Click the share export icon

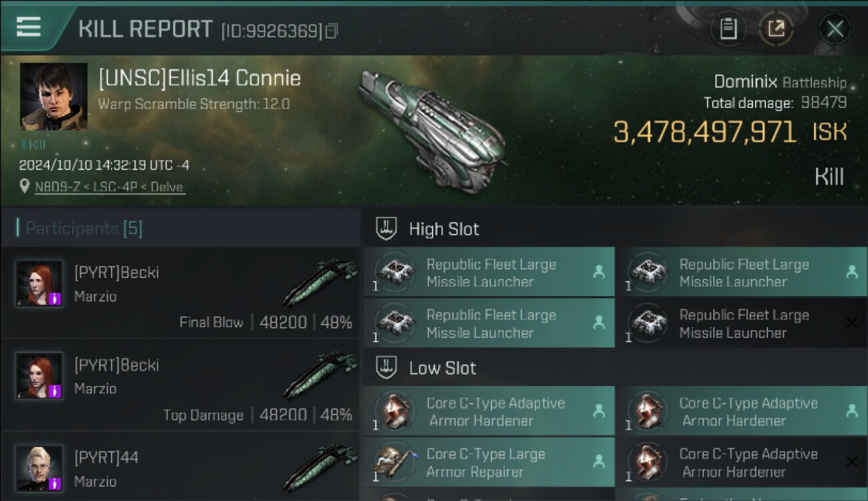click(776, 29)
